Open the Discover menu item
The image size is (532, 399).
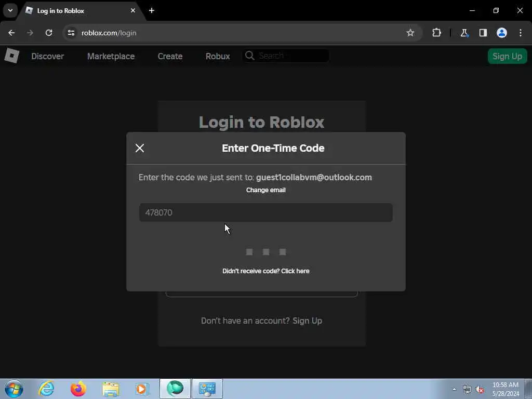tap(47, 56)
